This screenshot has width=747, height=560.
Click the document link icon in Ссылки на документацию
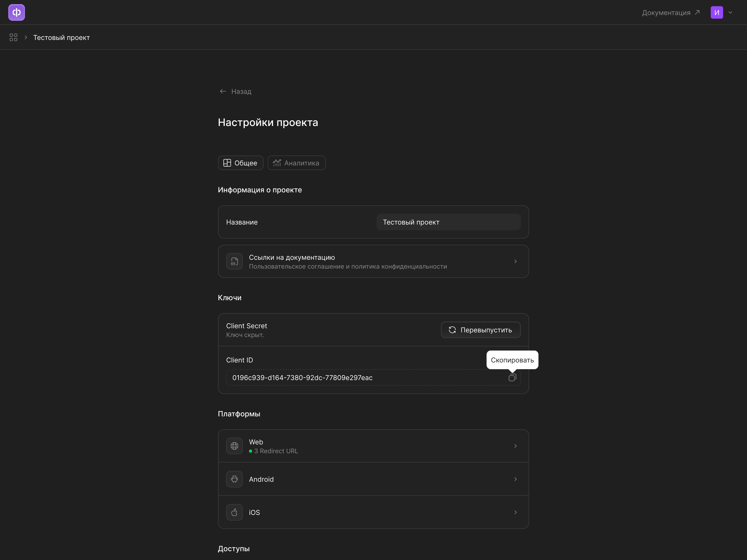pyautogui.click(x=234, y=262)
